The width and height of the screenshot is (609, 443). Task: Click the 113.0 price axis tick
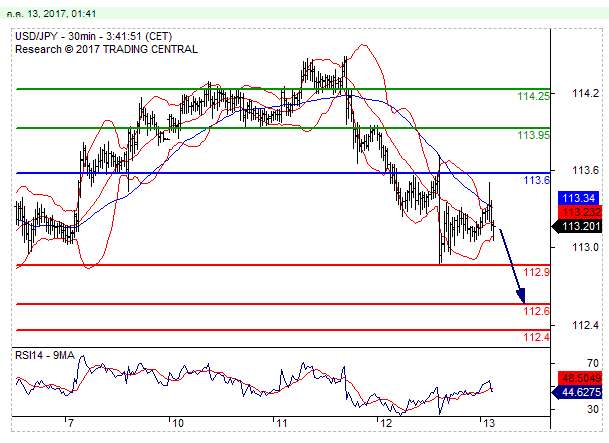tap(586, 247)
